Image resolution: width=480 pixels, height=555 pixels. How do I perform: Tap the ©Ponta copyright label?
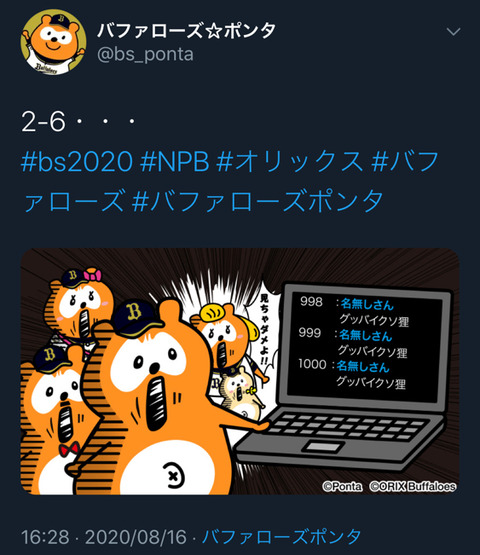click(x=342, y=487)
